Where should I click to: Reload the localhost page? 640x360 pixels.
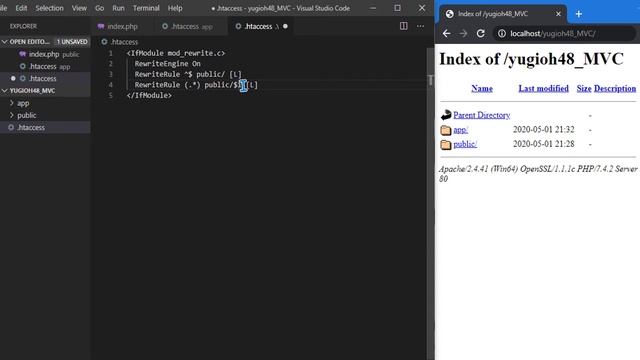[480, 33]
